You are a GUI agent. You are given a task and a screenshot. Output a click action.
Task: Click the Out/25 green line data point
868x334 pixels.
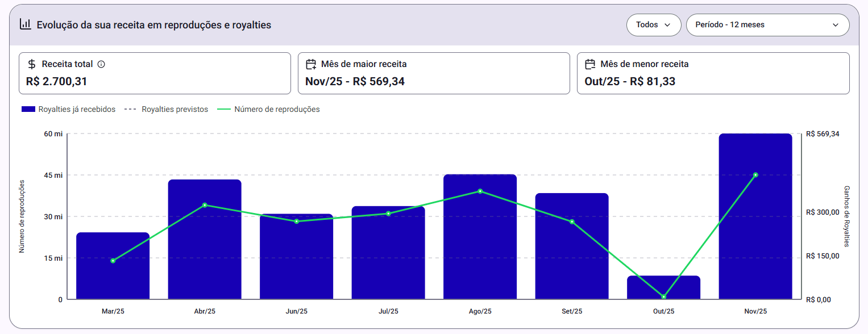tap(663, 297)
